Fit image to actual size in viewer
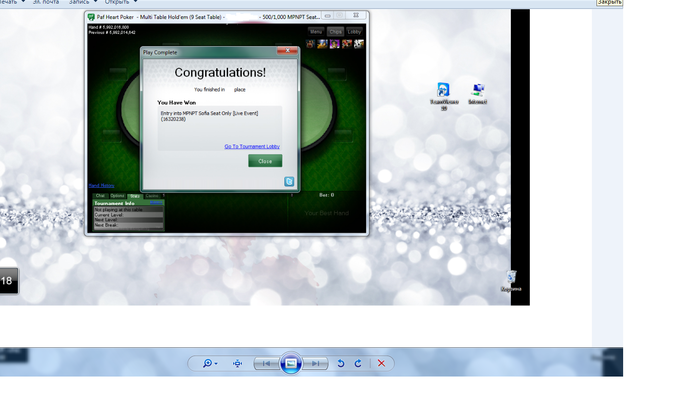Screen dimensions: 700x394 [238, 363]
